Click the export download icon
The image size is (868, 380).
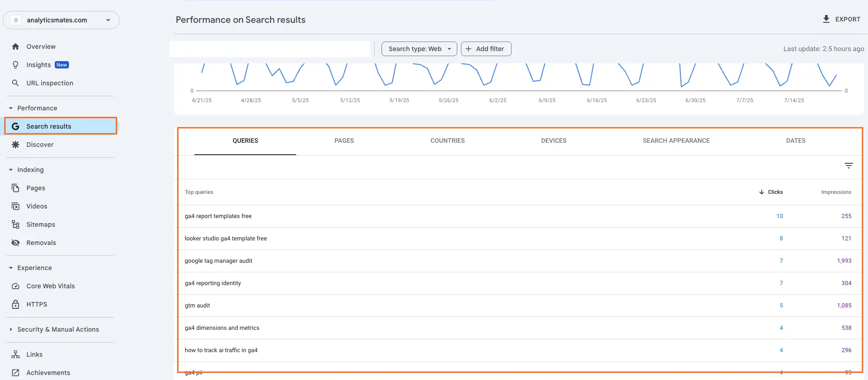coord(826,19)
